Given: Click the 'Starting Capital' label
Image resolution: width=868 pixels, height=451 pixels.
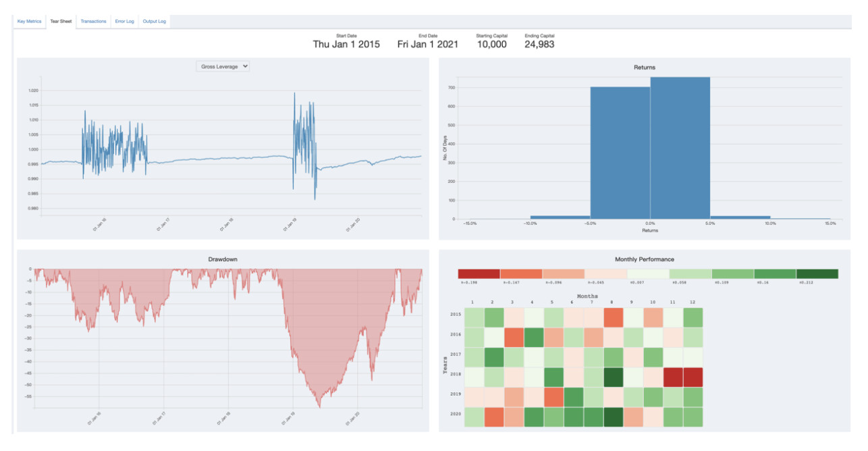Looking at the screenshot, I should click(492, 35).
